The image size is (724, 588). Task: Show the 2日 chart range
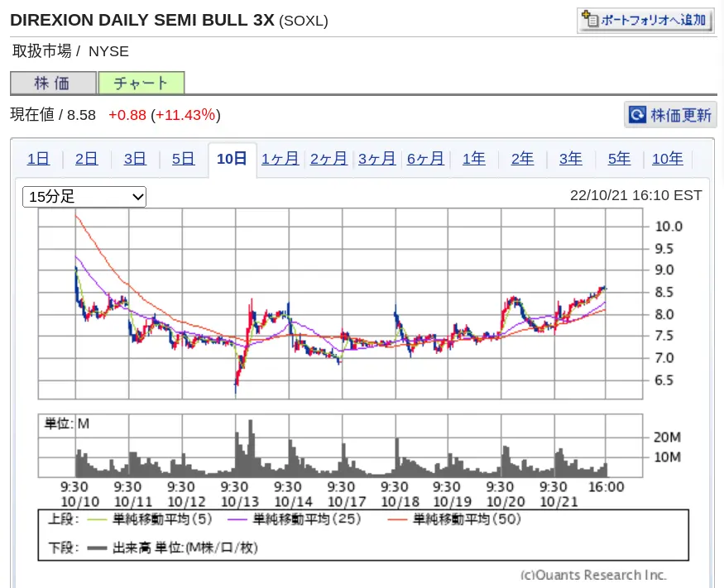[86, 159]
